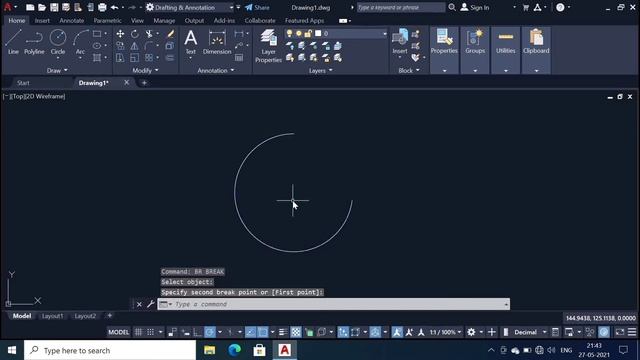Expand the Modify panel
Screen dimensions: 640x360
(x=145, y=71)
